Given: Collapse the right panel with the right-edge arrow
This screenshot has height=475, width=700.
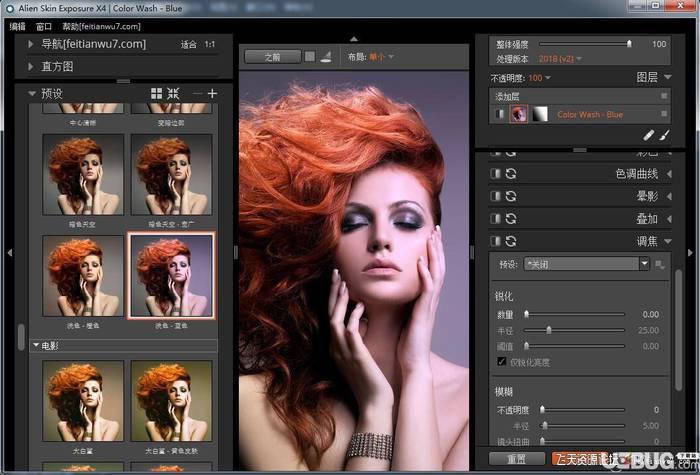Looking at the screenshot, I should pyautogui.click(x=691, y=253).
